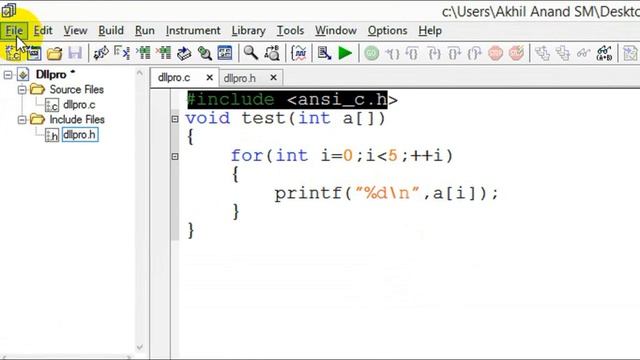Open the Help menu
The image size is (640, 360).
tap(430, 31)
